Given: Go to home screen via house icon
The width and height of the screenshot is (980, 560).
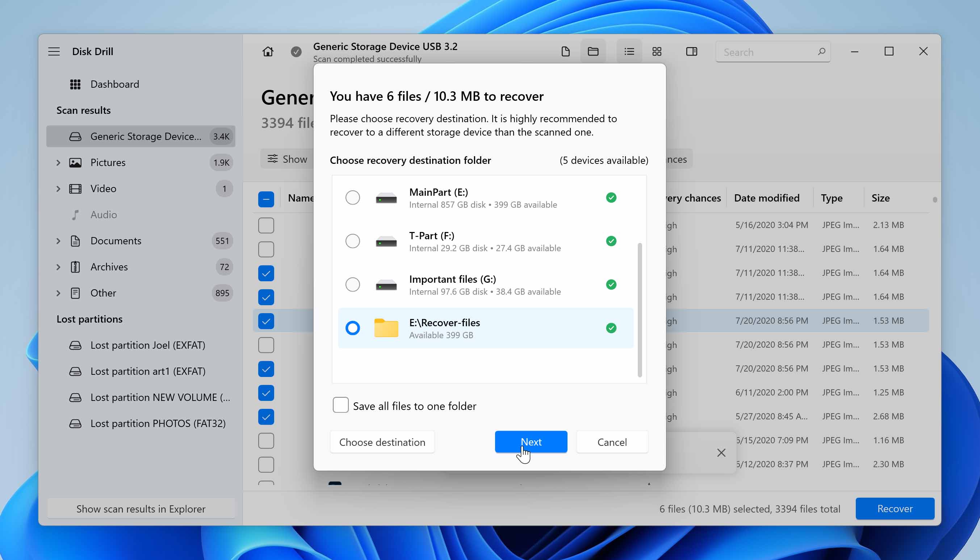Looking at the screenshot, I should tap(268, 51).
